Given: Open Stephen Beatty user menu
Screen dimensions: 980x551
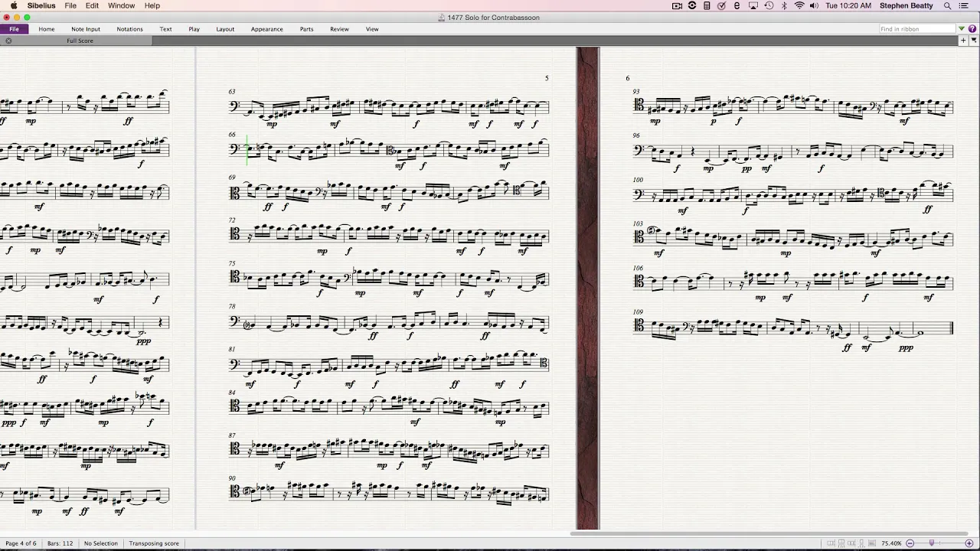Looking at the screenshot, I should click(x=906, y=5).
